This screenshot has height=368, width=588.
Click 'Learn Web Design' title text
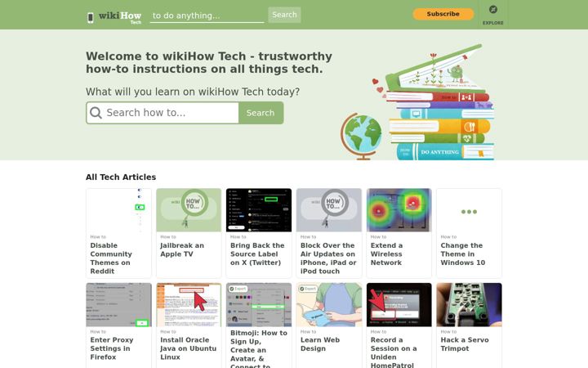click(x=320, y=344)
